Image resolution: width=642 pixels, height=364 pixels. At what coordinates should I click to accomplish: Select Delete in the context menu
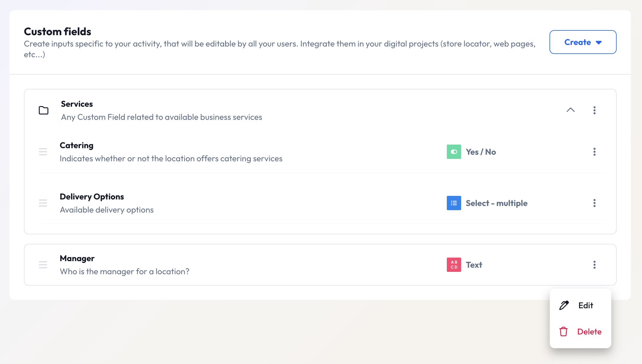click(x=589, y=332)
